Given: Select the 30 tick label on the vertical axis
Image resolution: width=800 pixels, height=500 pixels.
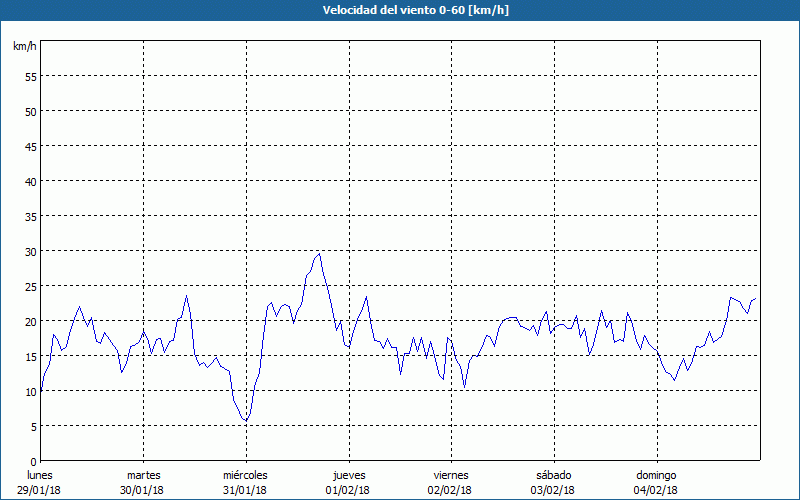Looking at the screenshot, I should point(30,251).
